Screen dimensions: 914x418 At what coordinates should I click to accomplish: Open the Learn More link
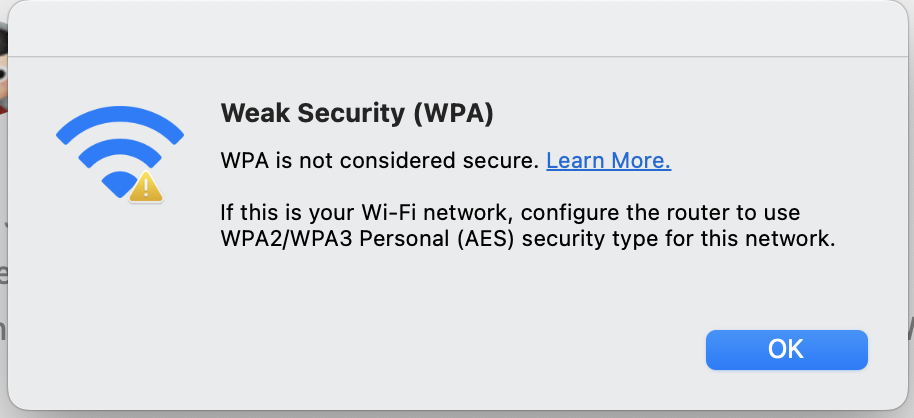tap(609, 160)
